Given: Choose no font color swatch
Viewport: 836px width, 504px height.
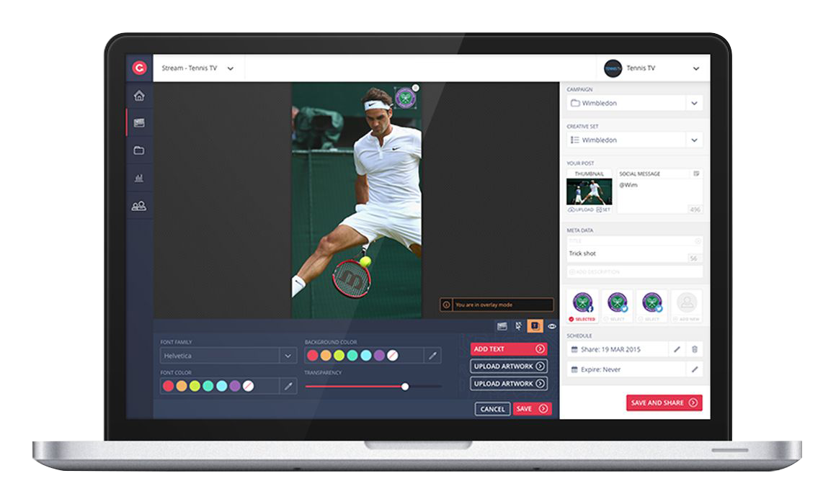Looking at the screenshot, I should [248, 386].
